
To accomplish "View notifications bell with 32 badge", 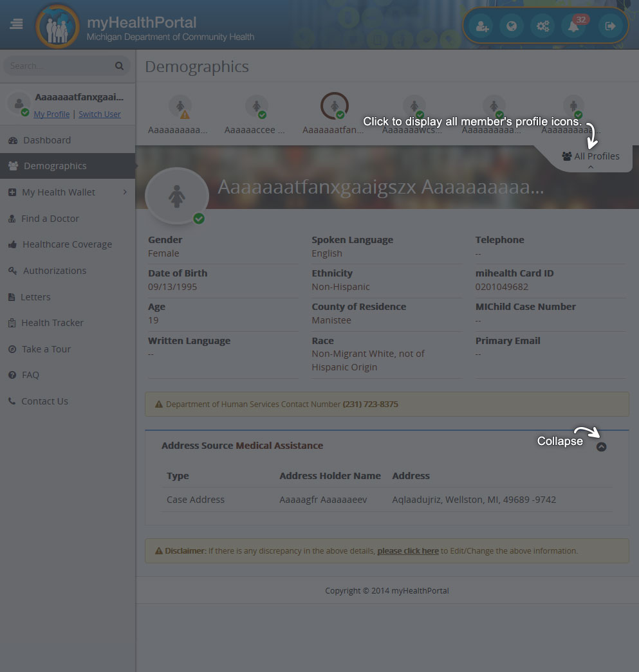I will [574, 26].
